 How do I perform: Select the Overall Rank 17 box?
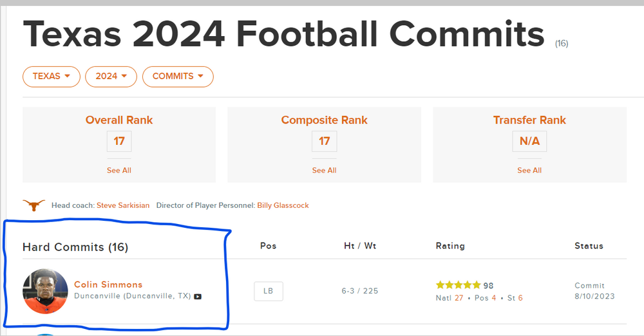click(119, 141)
